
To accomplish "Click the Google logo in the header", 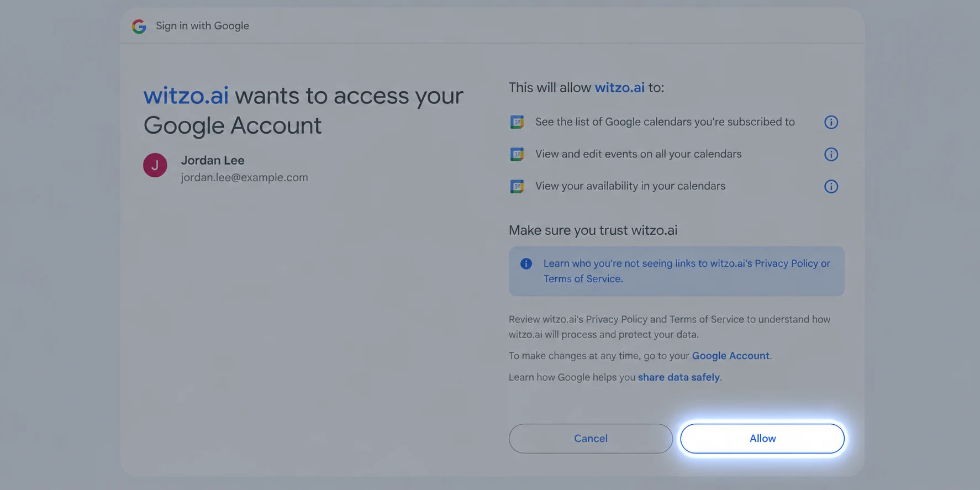I will click(139, 26).
